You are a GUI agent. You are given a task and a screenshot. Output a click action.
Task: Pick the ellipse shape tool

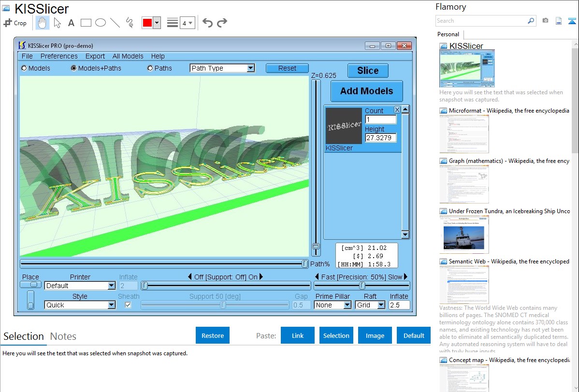pyautogui.click(x=100, y=23)
